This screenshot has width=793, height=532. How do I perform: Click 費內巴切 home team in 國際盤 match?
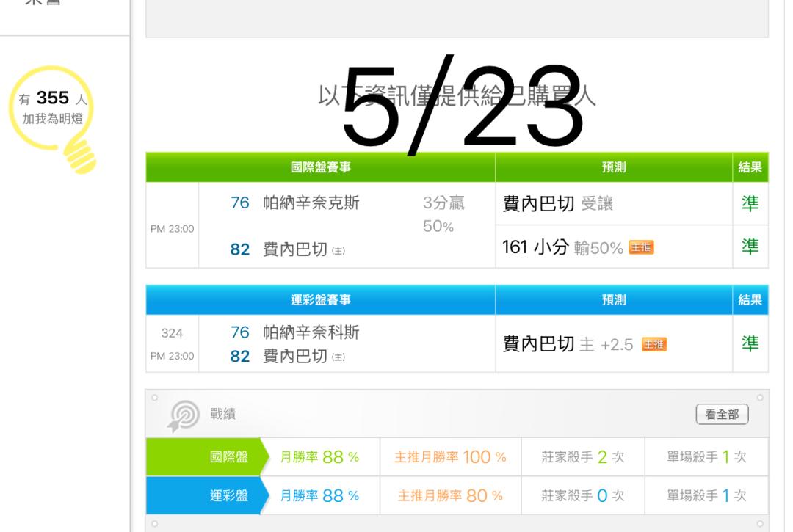click(295, 249)
